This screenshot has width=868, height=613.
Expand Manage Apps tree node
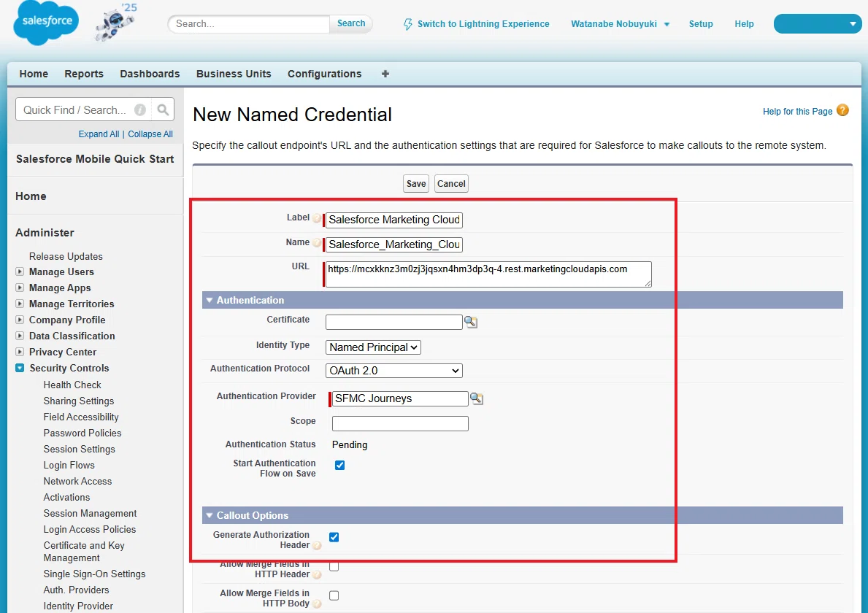pos(20,288)
